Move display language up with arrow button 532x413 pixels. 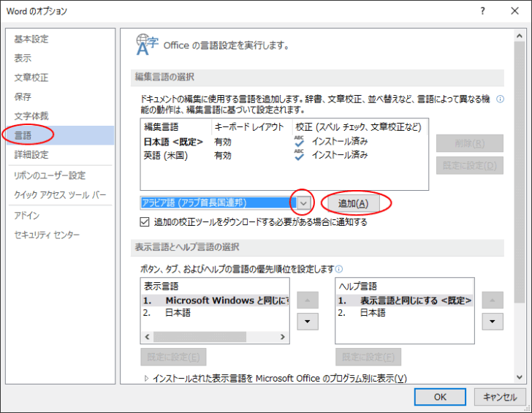[308, 300]
